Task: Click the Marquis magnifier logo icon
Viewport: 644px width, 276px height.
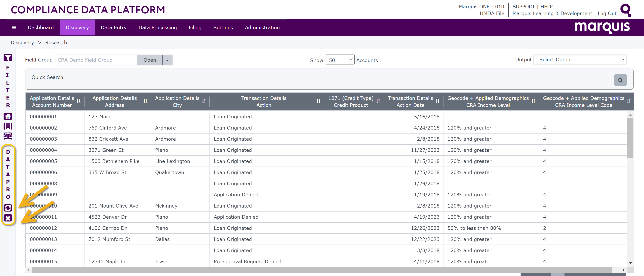Action: pos(626,10)
